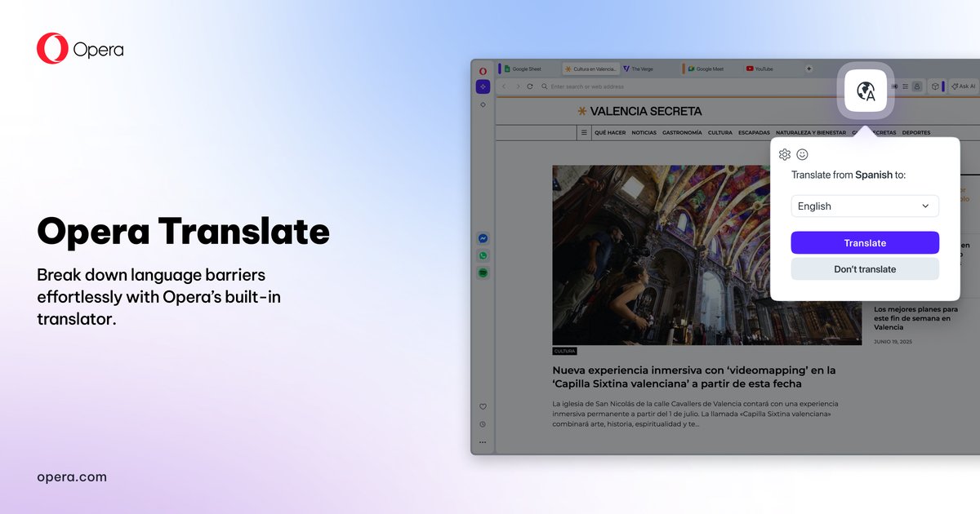Open the Valencia Secreta hamburger menu
The height and width of the screenshot is (514, 980).
tap(584, 132)
